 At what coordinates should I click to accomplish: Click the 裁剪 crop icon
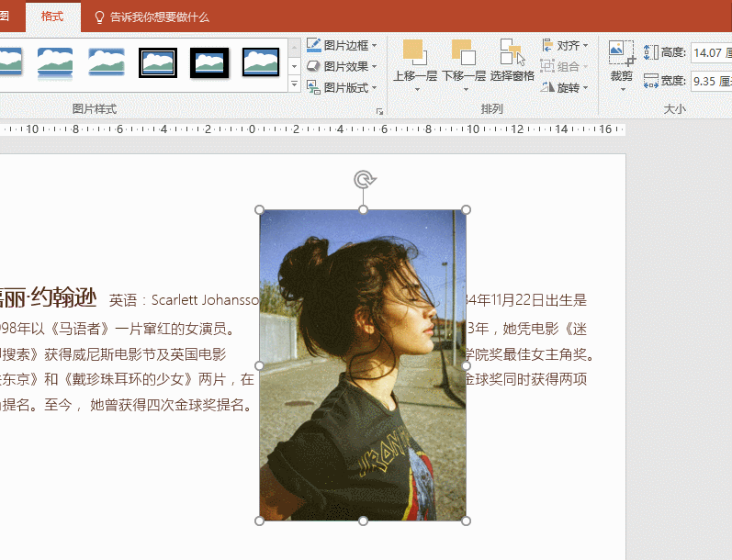coord(622,52)
